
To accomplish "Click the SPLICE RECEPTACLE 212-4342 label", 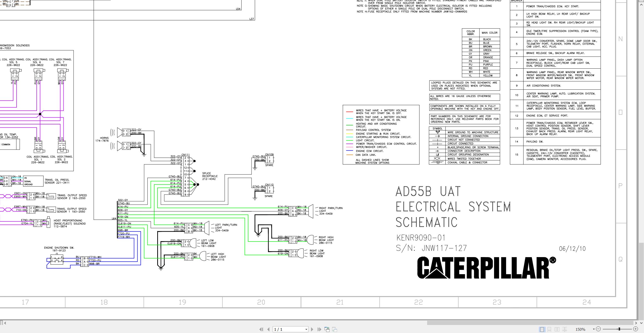I will pos(210,176).
